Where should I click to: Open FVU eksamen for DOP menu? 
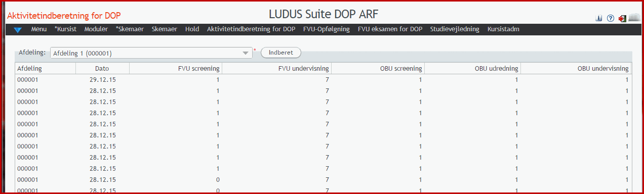tap(390, 29)
